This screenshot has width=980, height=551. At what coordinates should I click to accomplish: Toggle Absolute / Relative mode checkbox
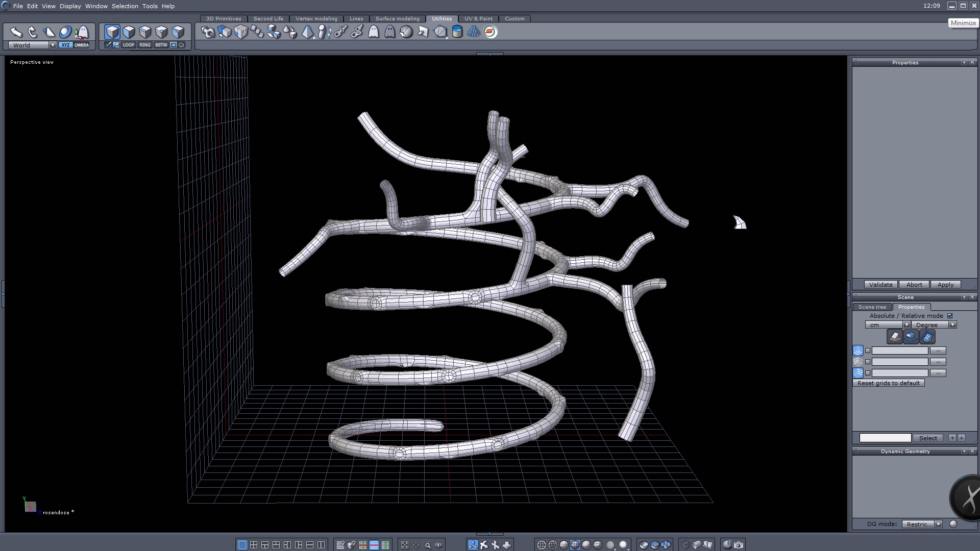click(x=950, y=316)
